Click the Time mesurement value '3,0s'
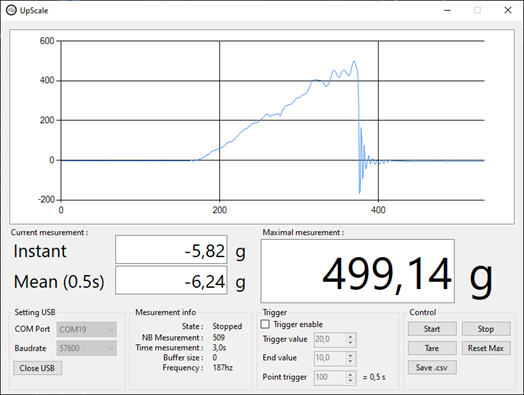 tap(220, 348)
